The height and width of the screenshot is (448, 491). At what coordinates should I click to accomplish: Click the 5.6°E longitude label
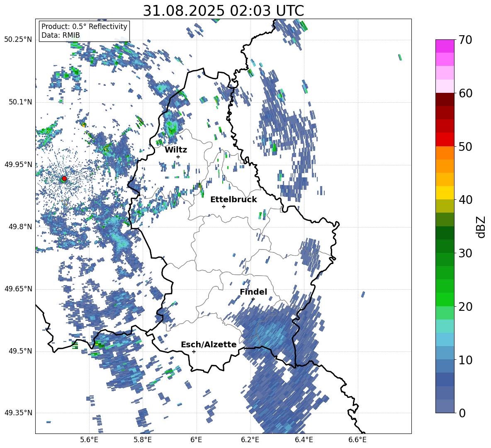[89, 440]
